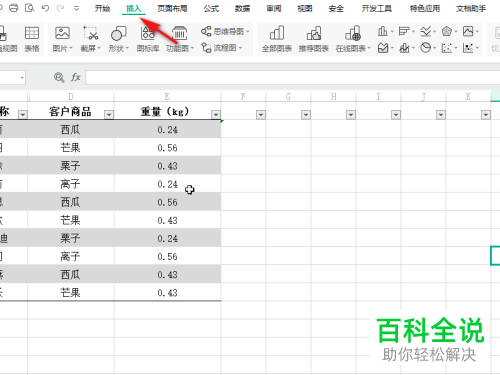This screenshot has height=375, width=500.
Task: Select the 栗子 cell beside 0.43
Action: click(x=71, y=166)
